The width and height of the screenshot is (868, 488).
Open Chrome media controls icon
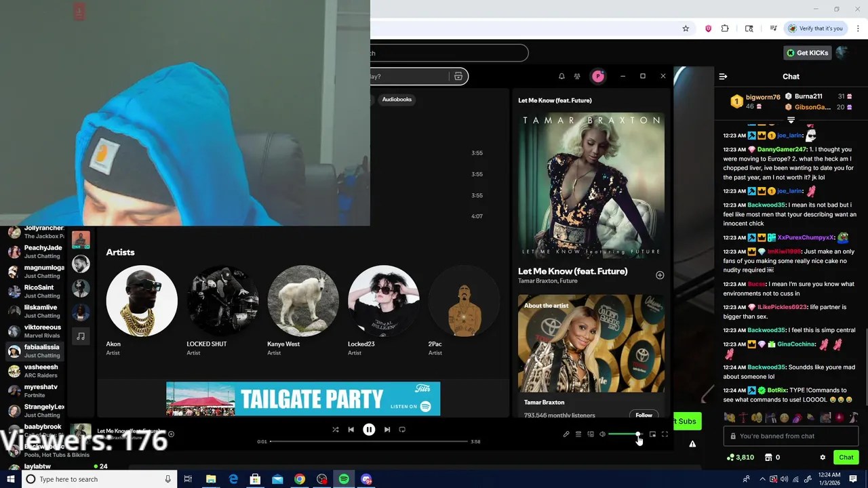pos(773,28)
